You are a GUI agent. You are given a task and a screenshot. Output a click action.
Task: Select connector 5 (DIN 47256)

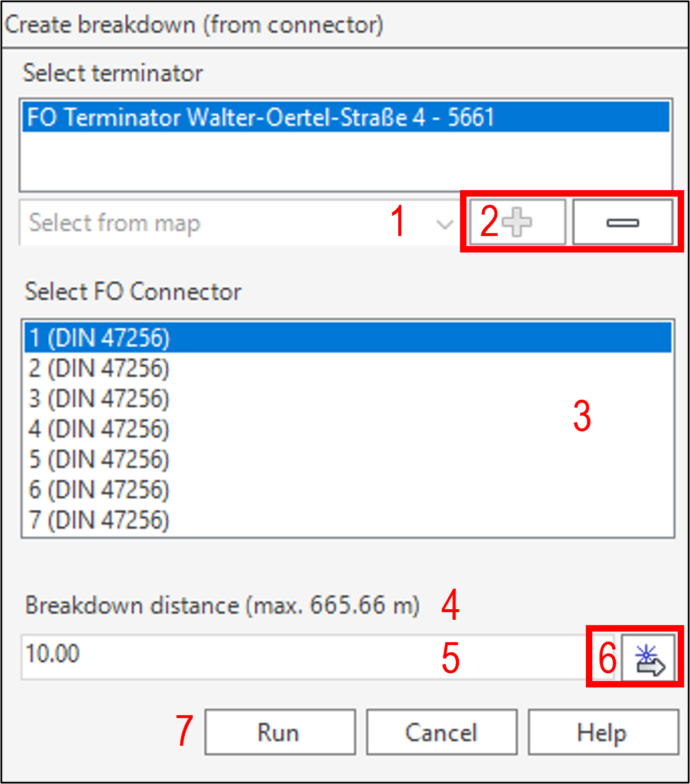pos(99,460)
